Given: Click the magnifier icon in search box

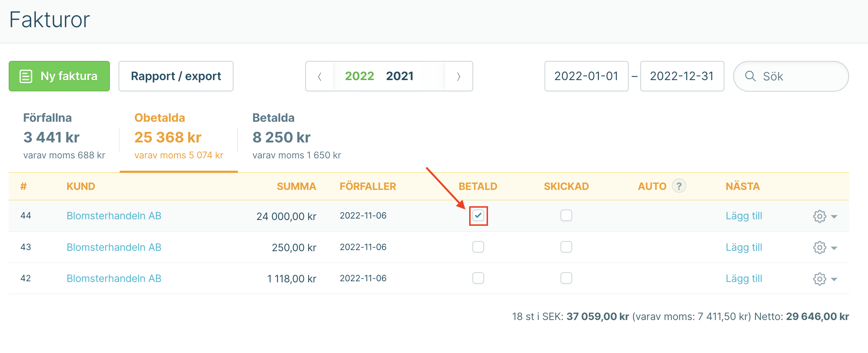Looking at the screenshot, I should [750, 76].
